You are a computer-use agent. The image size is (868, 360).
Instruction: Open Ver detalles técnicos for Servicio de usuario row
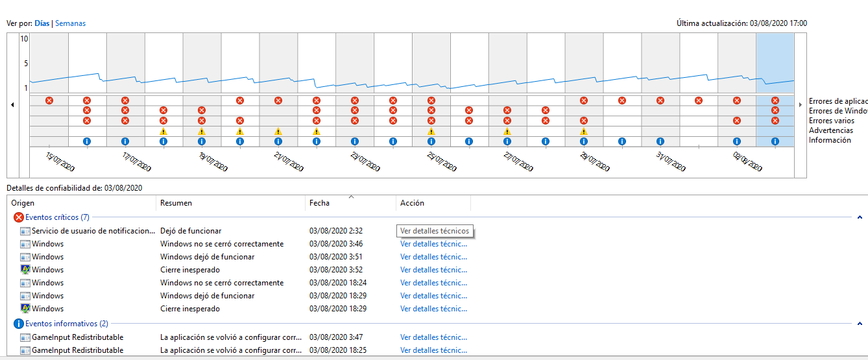[x=435, y=231]
